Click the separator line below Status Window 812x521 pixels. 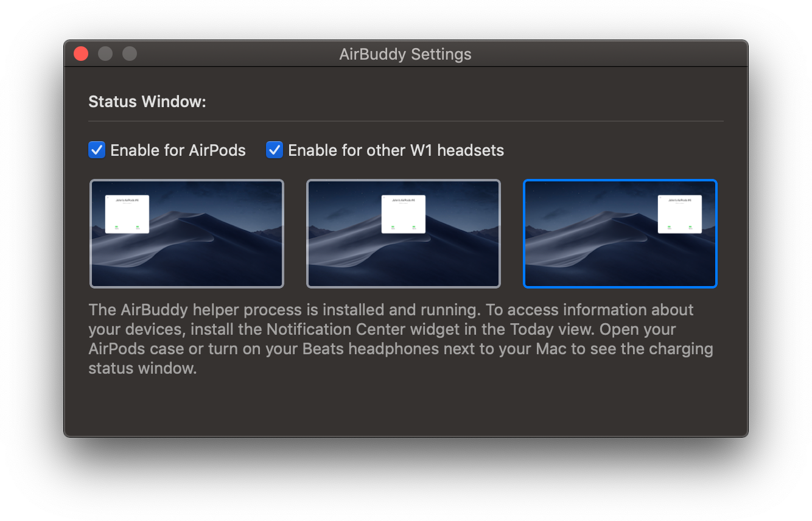(405, 121)
